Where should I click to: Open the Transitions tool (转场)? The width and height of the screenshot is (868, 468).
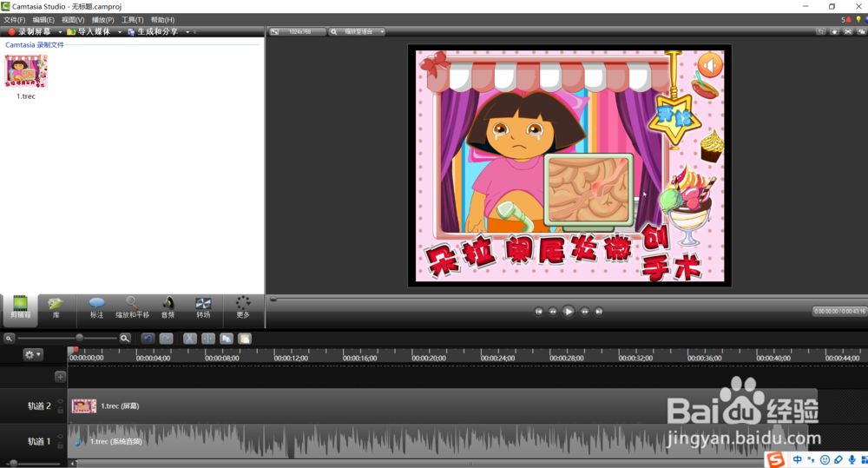[203, 308]
